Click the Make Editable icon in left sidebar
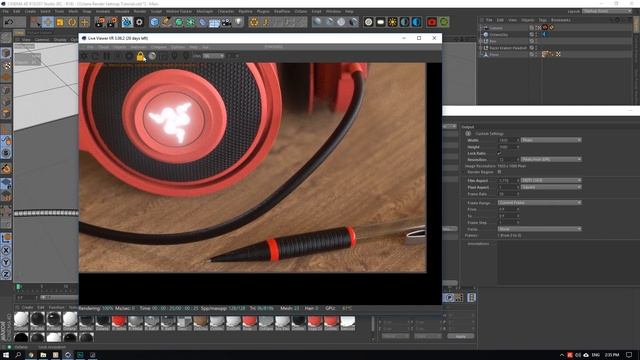The height and width of the screenshot is (360, 640). pyautogui.click(x=6, y=38)
